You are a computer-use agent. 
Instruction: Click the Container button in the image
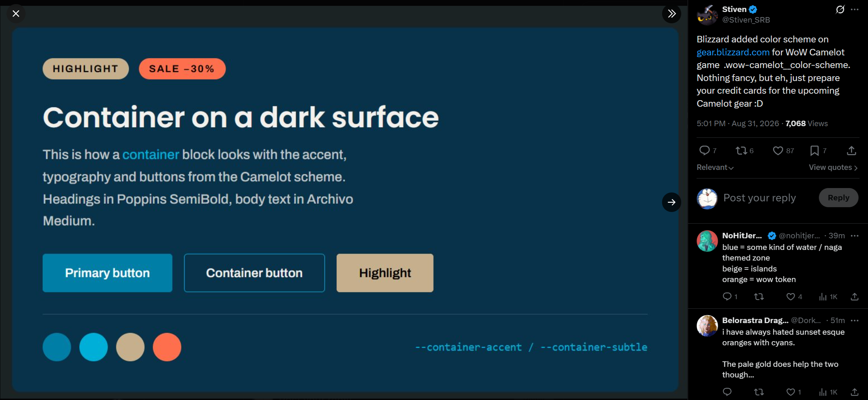pyautogui.click(x=254, y=273)
